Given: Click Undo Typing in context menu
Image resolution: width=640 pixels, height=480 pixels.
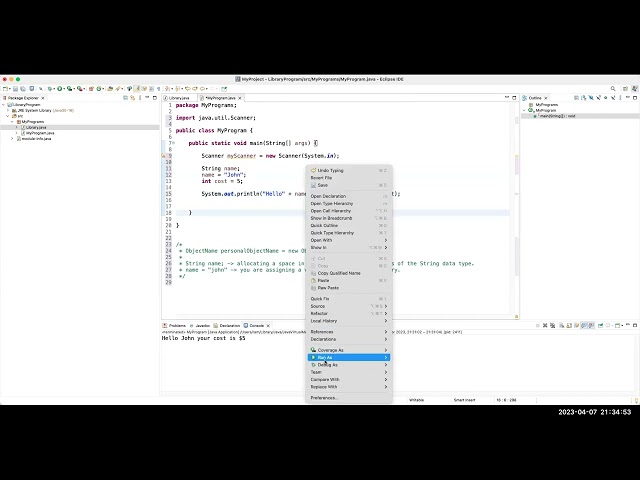Looking at the screenshot, I should (x=349, y=171).
